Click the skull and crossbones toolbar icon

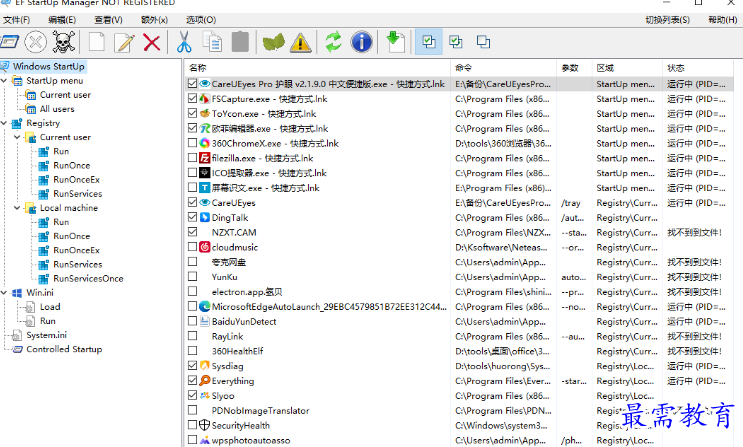(63, 42)
